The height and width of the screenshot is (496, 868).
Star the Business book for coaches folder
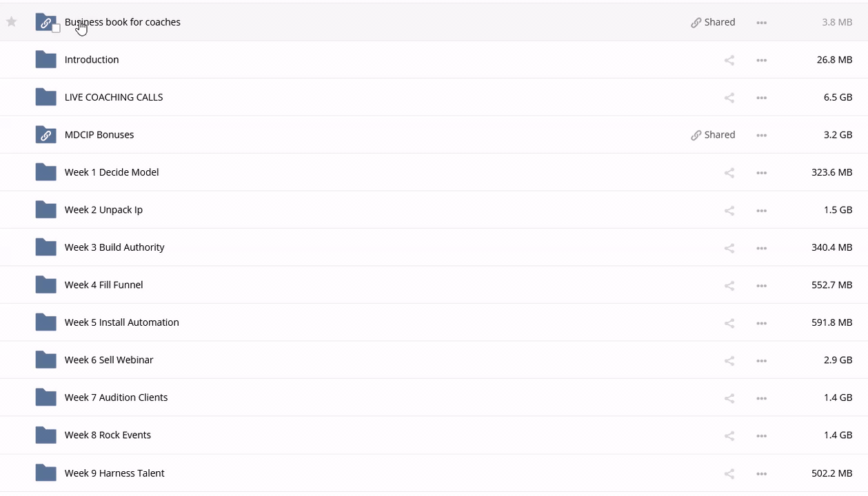(12, 22)
